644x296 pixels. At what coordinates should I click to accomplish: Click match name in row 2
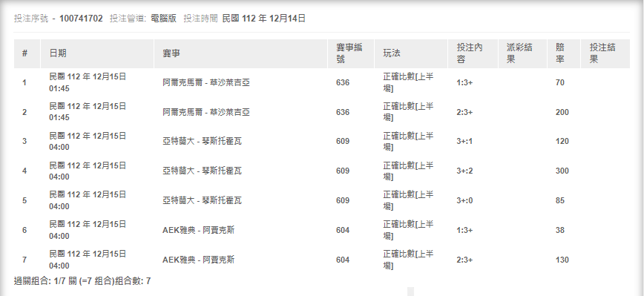(x=206, y=112)
